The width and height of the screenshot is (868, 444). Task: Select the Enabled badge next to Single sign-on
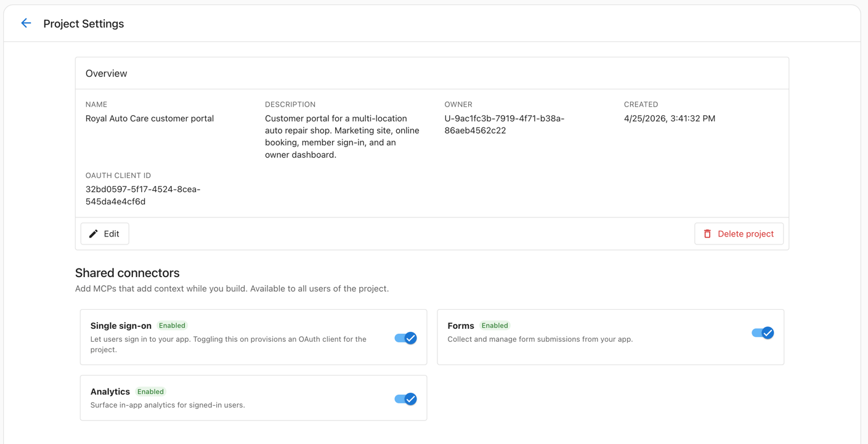172,325
